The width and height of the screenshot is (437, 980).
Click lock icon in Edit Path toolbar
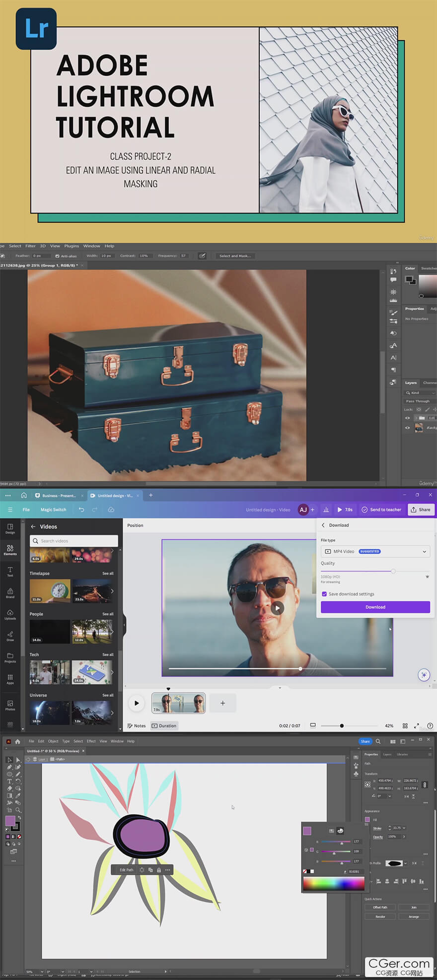coord(159,870)
